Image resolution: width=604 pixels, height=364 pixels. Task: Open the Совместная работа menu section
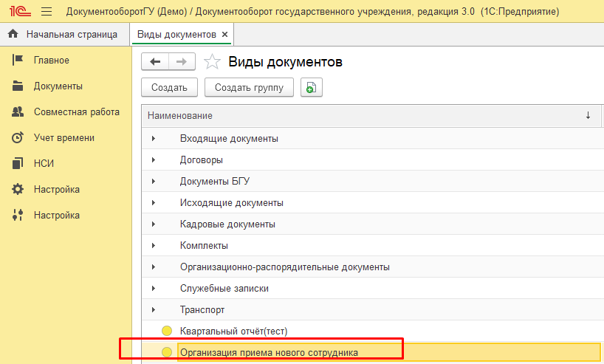click(77, 111)
